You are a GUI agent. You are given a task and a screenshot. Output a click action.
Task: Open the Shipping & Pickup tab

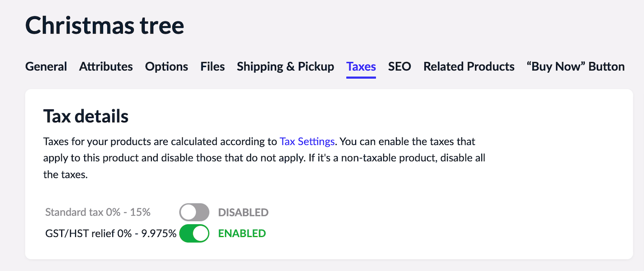285,67
